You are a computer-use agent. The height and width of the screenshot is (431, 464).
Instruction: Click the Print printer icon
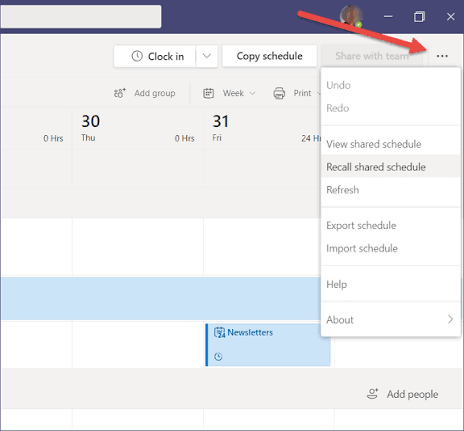point(279,93)
